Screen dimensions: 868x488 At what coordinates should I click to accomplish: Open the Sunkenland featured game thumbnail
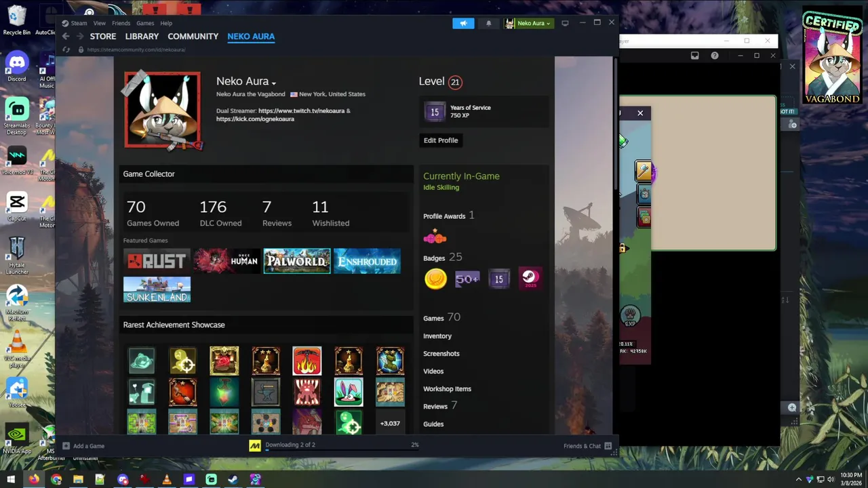(x=157, y=289)
